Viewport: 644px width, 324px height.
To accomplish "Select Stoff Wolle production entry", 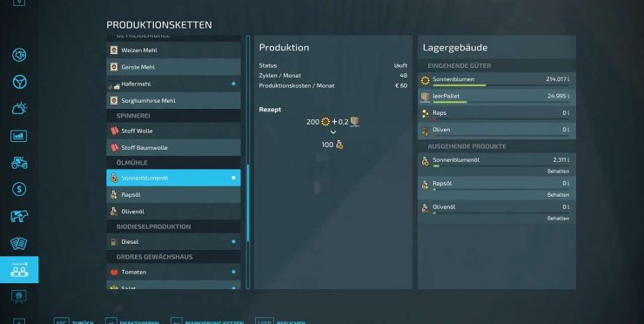I will coord(173,131).
